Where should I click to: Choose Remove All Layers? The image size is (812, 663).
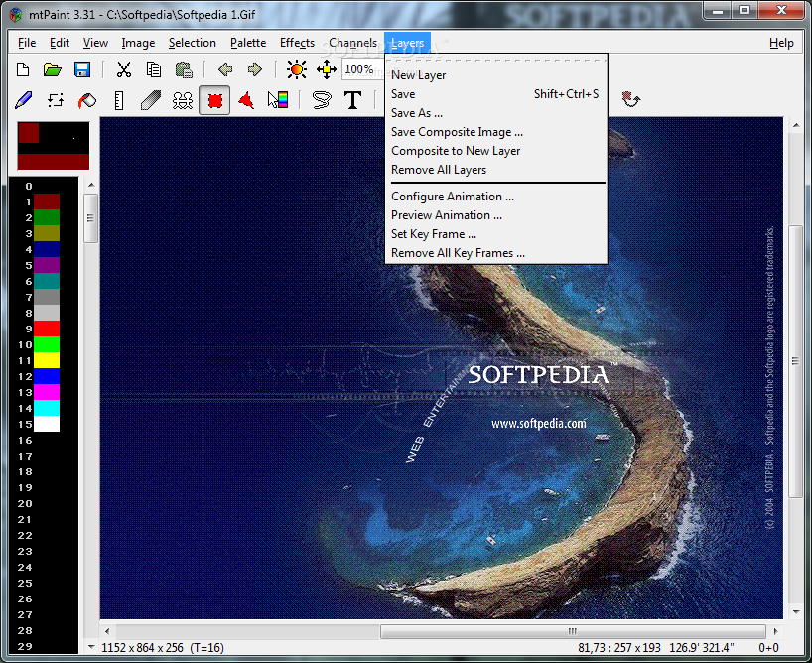click(496, 170)
